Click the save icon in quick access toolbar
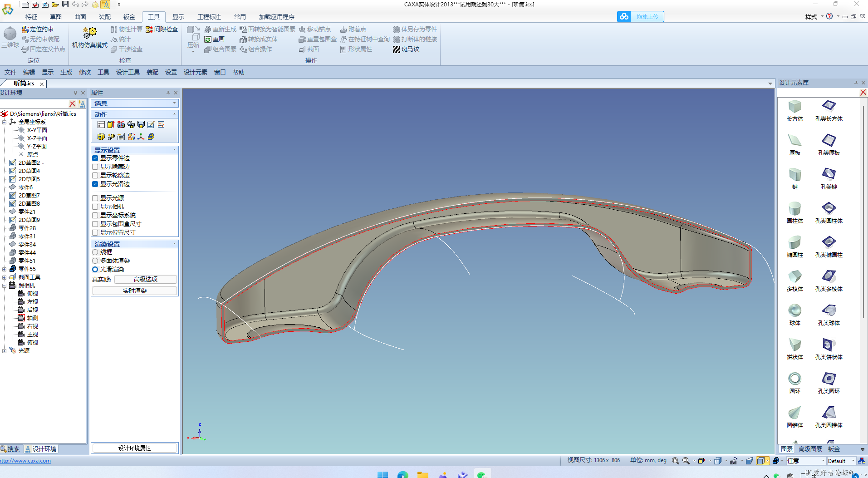The image size is (868, 478). pyautogui.click(x=65, y=5)
